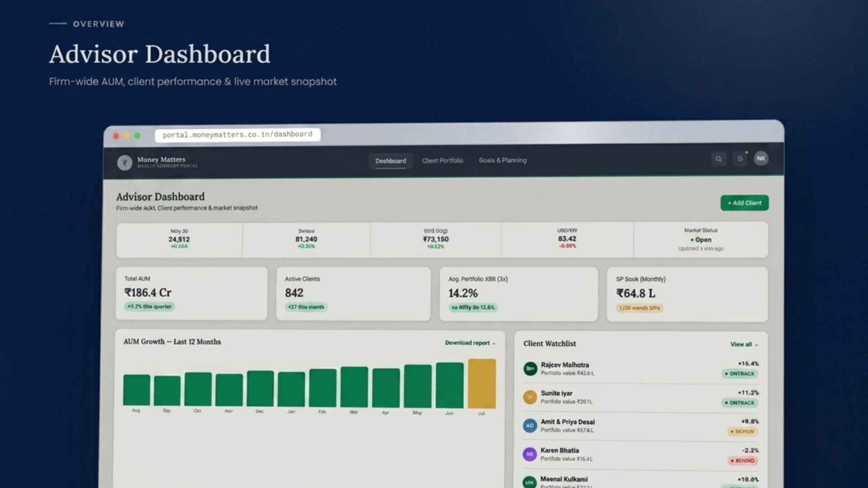Viewport: 868px width, 488px height.
Task: Click the -2.2% return for Karen Bhatia
Action: tap(750, 450)
